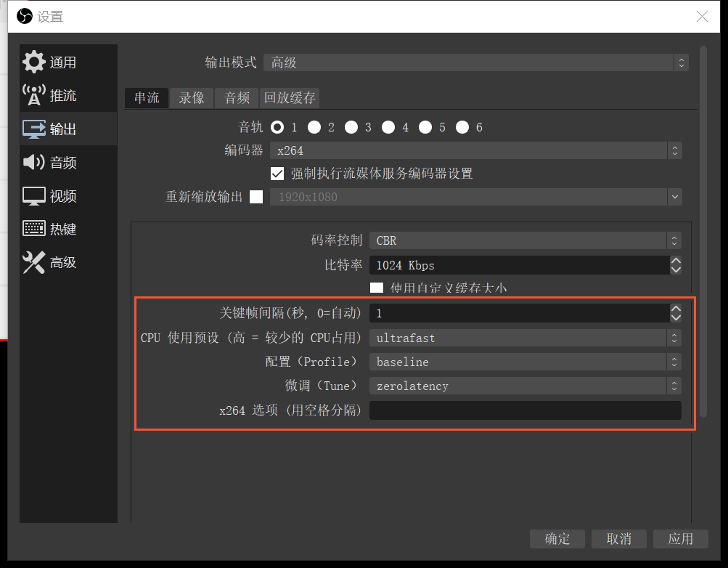Click the OBS logo in title bar

(x=25, y=16)
